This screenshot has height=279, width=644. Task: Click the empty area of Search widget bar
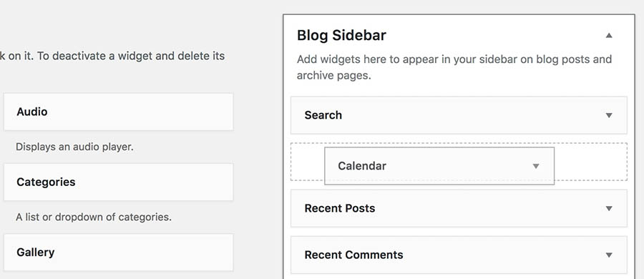(472, 115)
